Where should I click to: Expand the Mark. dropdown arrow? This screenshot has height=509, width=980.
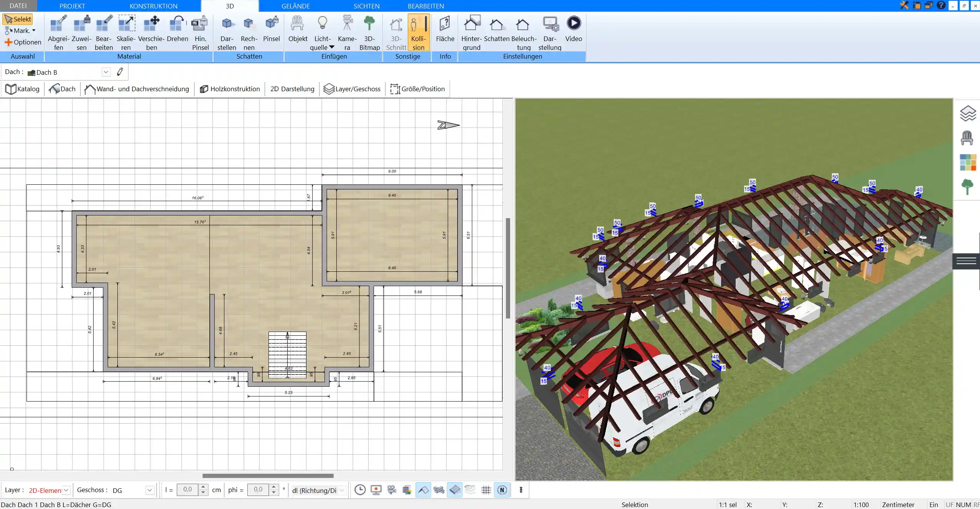34,31
